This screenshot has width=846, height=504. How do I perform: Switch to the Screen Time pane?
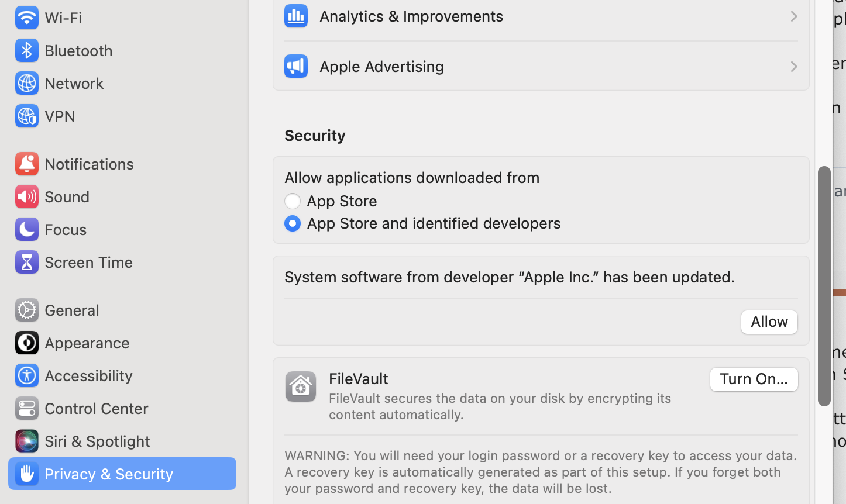coord(122,262)
